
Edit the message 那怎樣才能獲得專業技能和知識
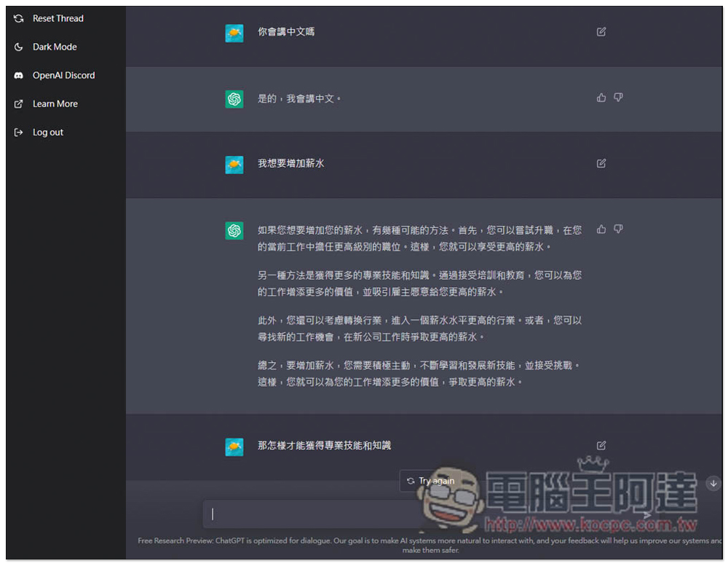pos(601,445)
